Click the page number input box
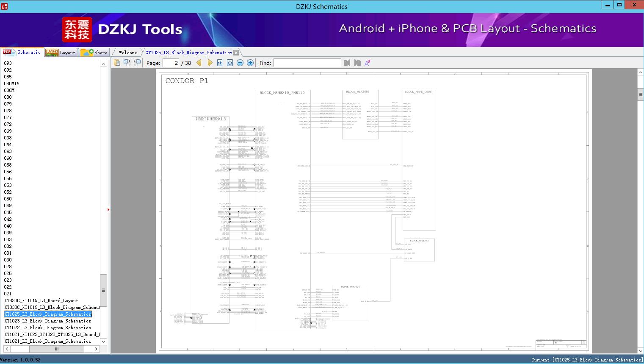644x364 pixels. 171,63
